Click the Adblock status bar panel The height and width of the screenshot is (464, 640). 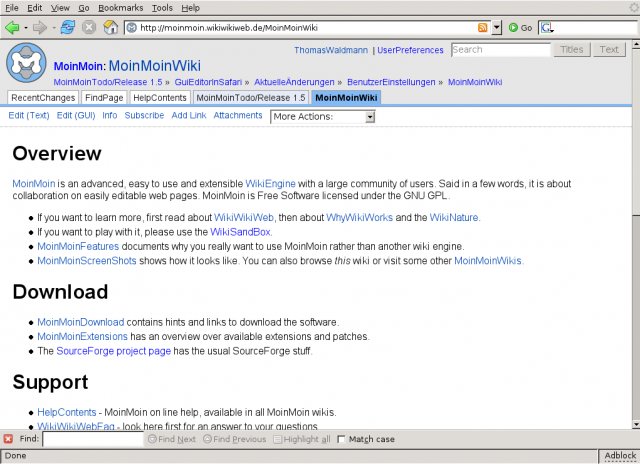(619, 455)
